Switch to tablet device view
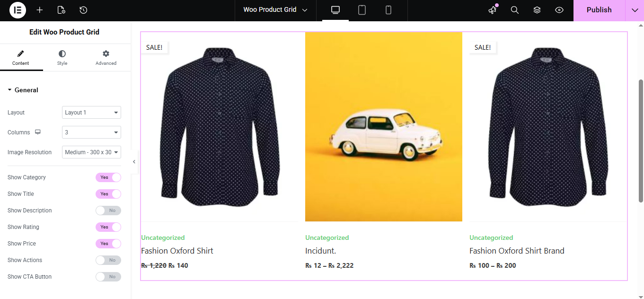Screen dimensions: 644x299 click(x=362, y=10)
